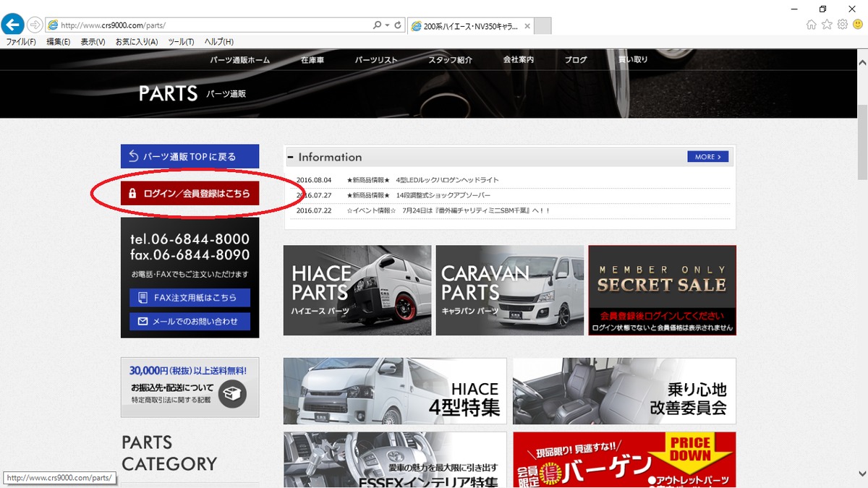
Task: Click FAX注文用紙はこちら button
Action: pyautogui.click(x=190, y=297)
